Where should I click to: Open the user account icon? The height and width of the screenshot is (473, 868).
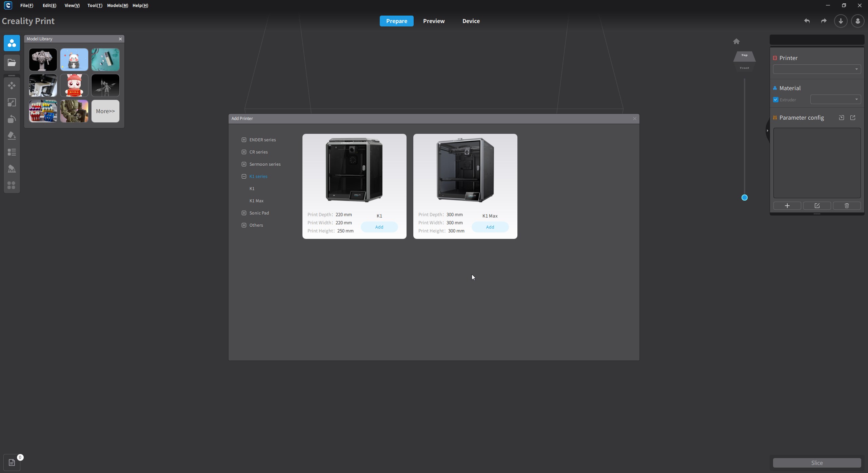tap(858, 21)
